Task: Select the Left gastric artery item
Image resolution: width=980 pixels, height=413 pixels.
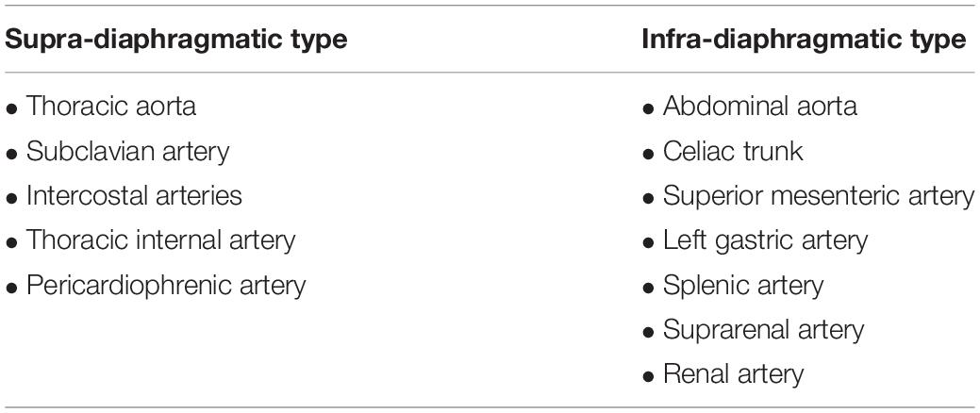Action: pos(766,240)
